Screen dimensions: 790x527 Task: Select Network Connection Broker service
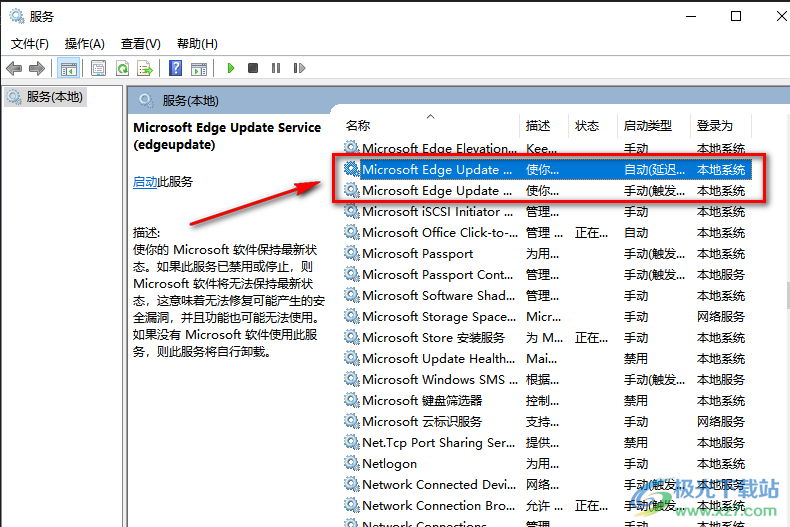547,506
